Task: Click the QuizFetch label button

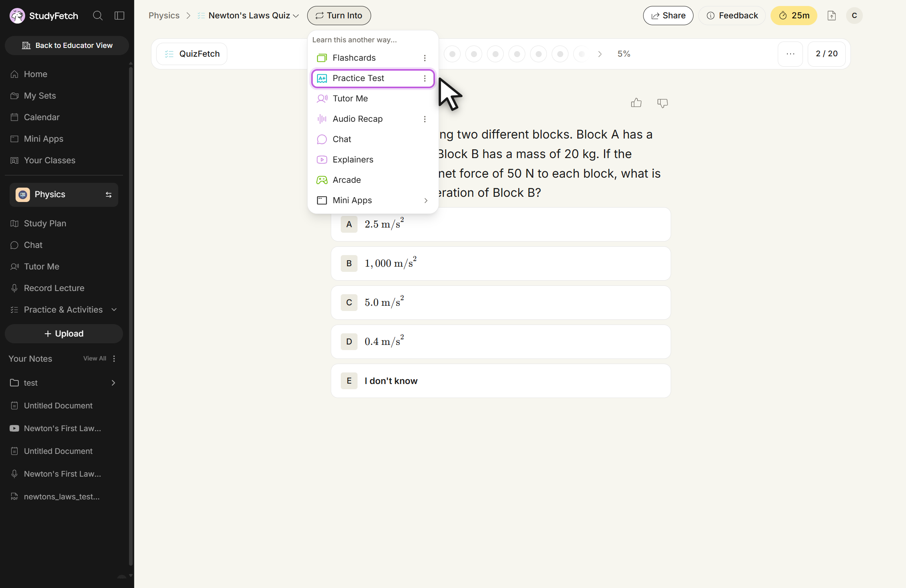Action: [192, 54]
